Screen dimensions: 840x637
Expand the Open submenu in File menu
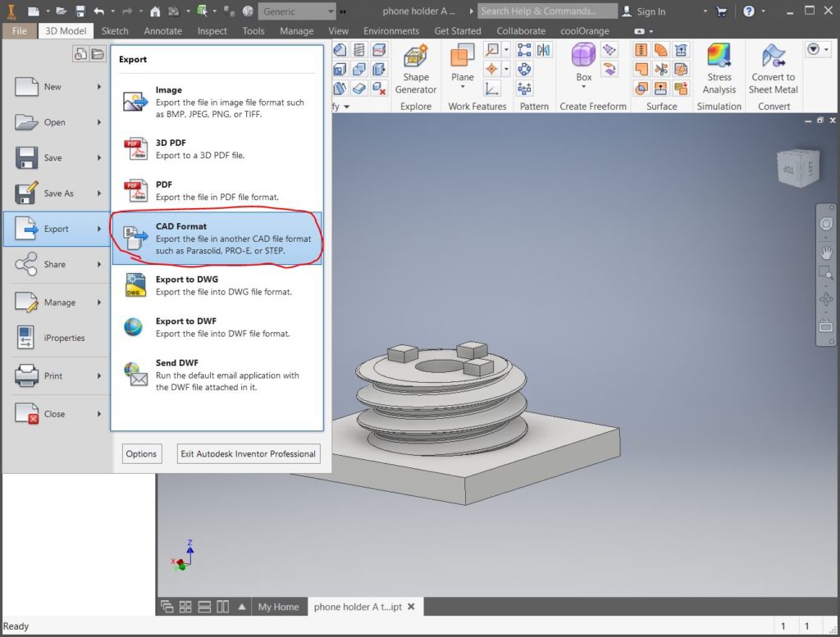click(x=57, y=122)
